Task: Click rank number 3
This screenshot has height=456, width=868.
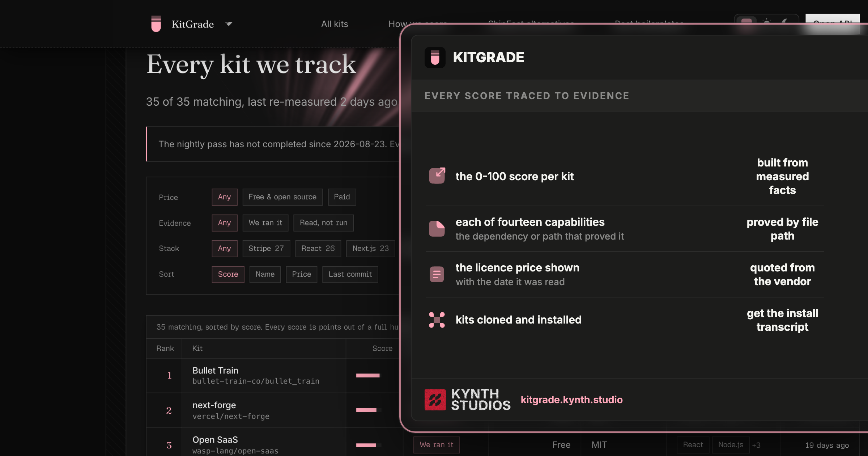Action: [169, 445]
